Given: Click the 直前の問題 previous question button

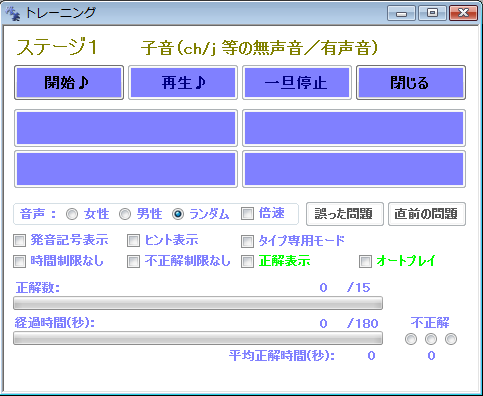Looking at the screenshot, I should pyautogui.click(x=427, y=214).
